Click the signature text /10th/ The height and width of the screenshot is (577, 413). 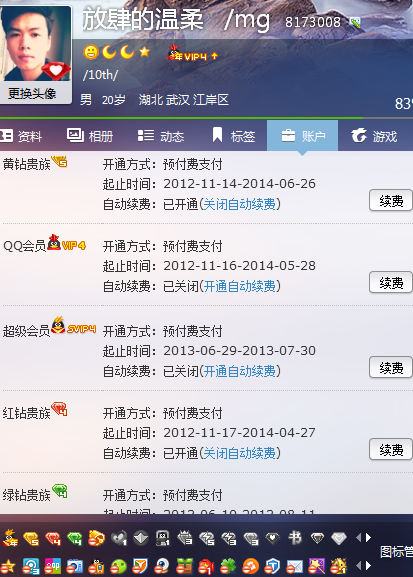(x=100, y=75)
